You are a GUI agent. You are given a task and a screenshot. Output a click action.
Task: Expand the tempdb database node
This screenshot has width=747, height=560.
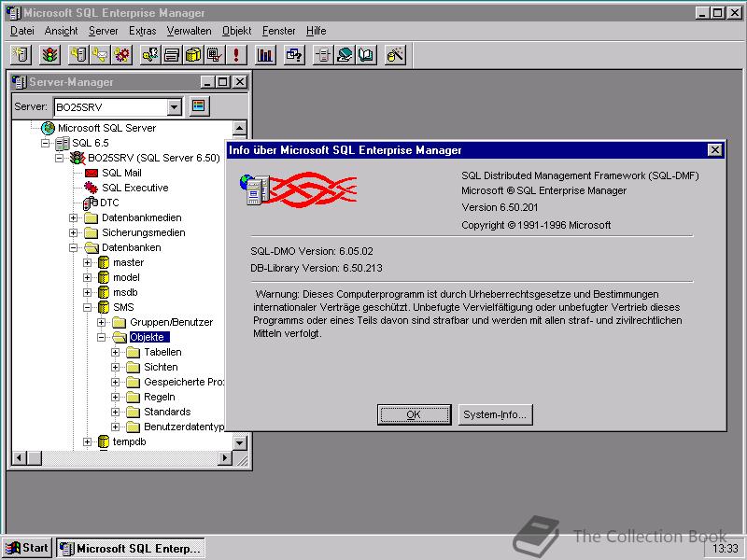pos(87,441)
